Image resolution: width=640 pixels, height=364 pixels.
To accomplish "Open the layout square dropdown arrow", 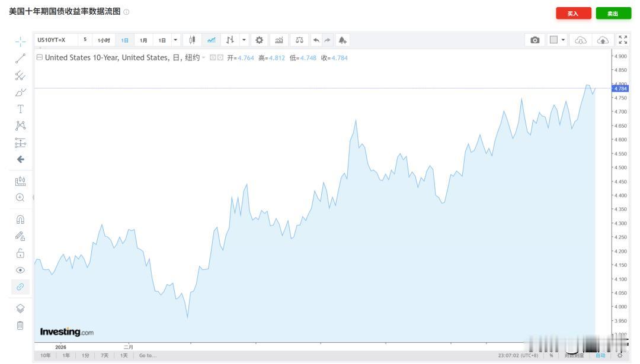I will point(564,40).
